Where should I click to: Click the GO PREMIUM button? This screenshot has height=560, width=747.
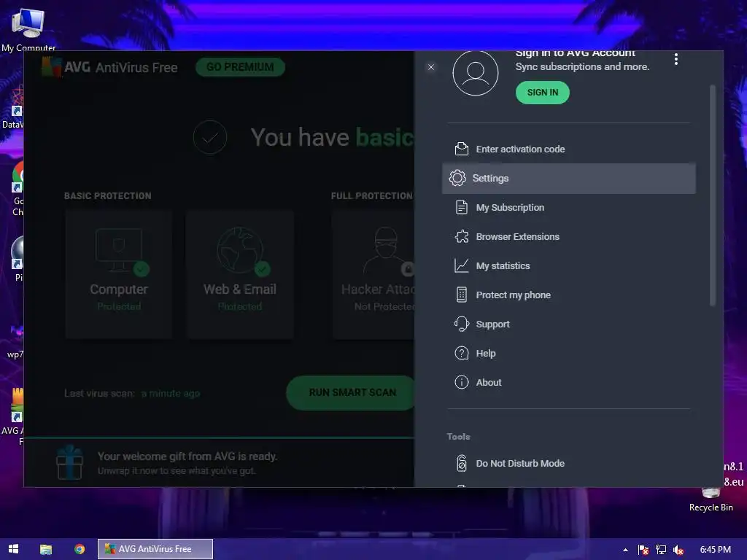coord(240,67)
